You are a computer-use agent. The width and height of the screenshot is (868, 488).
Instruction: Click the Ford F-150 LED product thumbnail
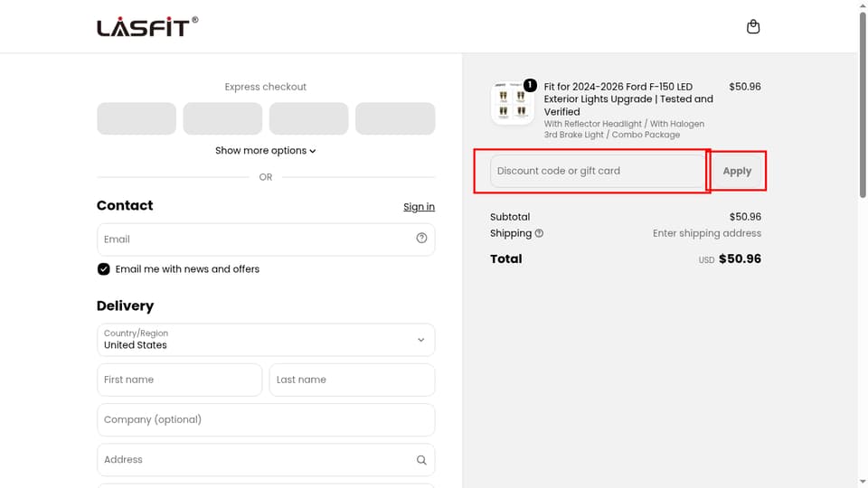[512, 103]
